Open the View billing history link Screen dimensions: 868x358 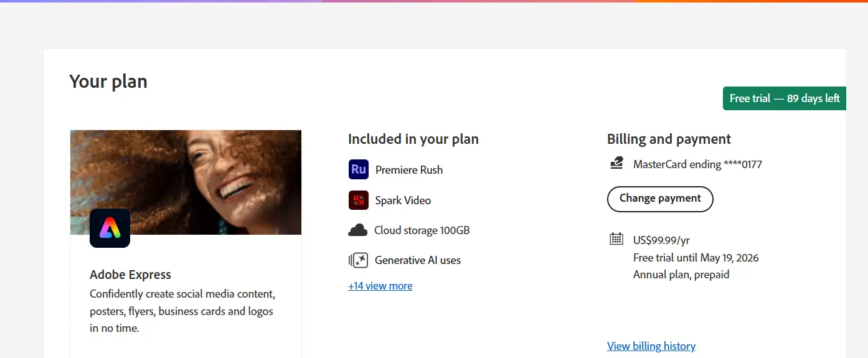(651, 346)
